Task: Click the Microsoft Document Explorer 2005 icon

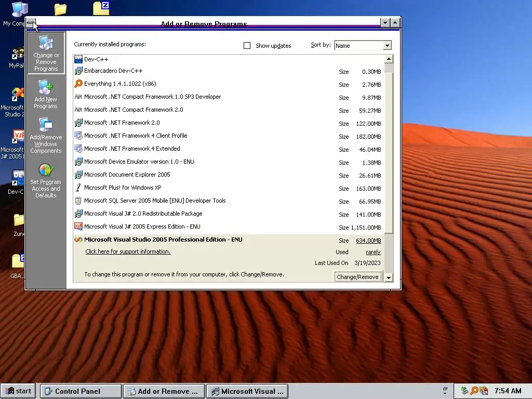Action: pyautogui.click(x=78, y=175)
